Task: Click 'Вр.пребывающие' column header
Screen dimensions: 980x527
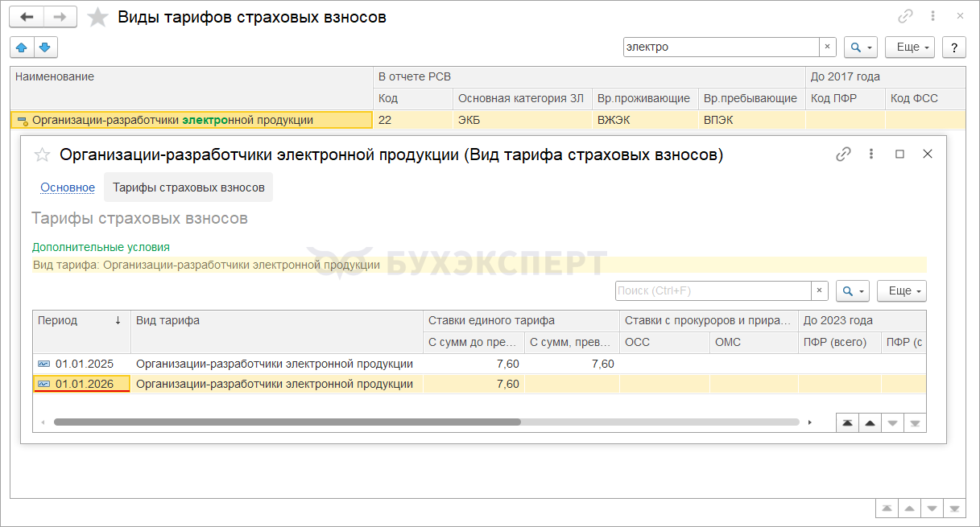Action: point(751,99)
